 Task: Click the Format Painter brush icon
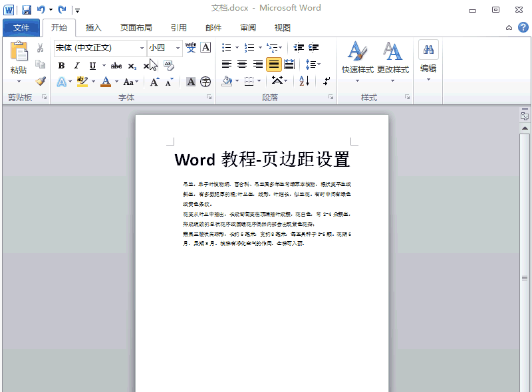click(41, 81)
